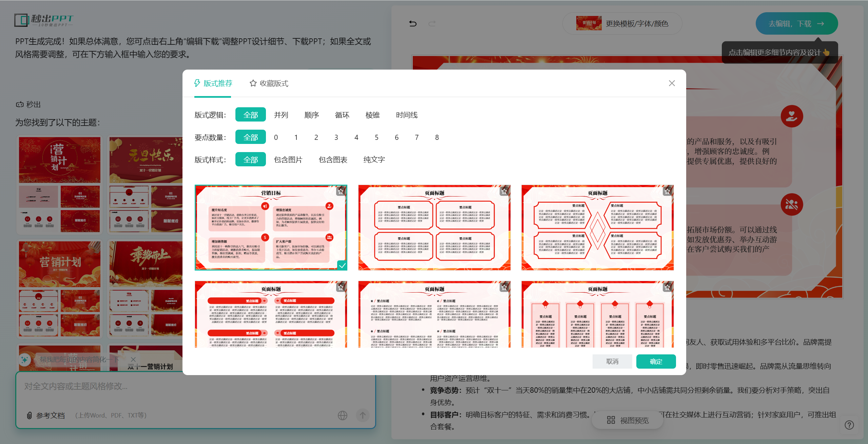This screenshot has width=868, height=444.
Task: Select 包含图片 style filter
Action: pos(288,160)
